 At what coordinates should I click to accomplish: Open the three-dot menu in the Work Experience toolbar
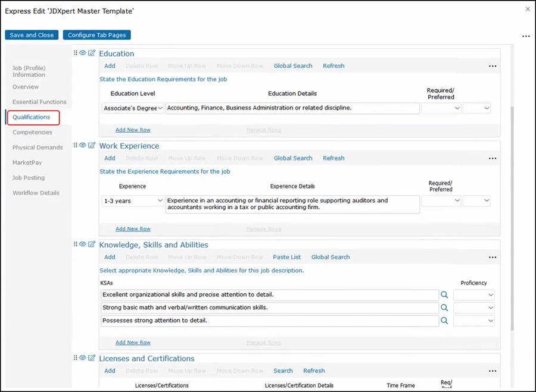pyautogui.click(x=492, y=158)
